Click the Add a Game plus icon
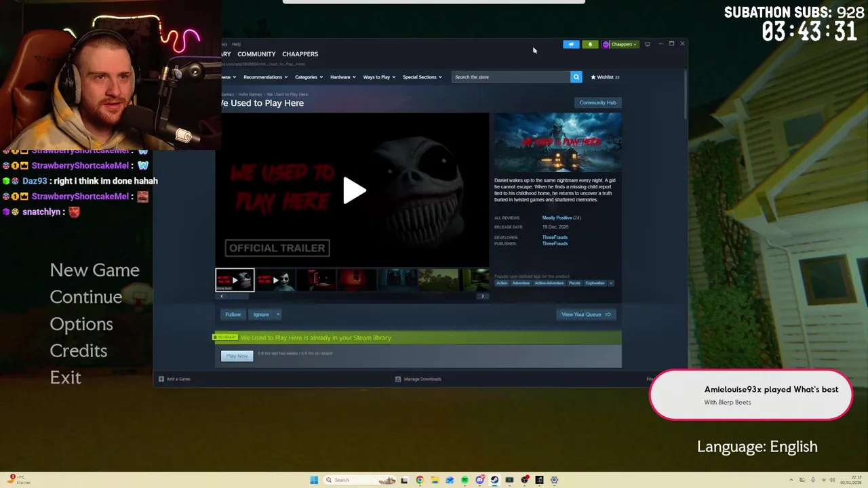The width and height of the screenshot is (868, 488). pos(161,379)
